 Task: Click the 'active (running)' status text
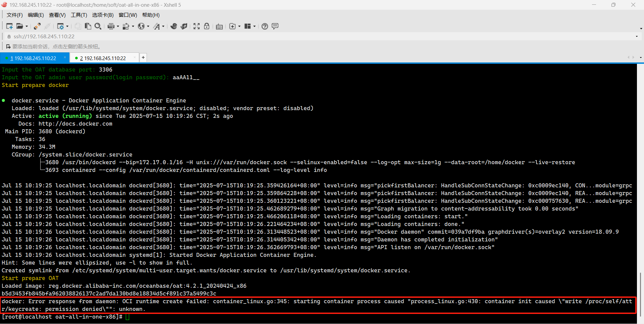tap(65, 116)
